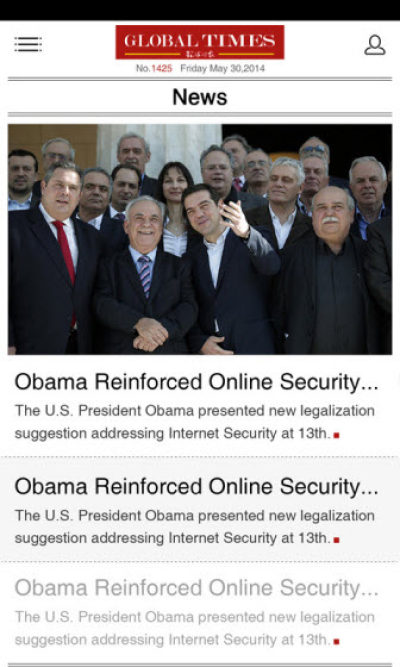This screenshot has height=667, width=400.
Task: Open first Obama Reinforced Online Security headline
Action: pyautogui.click(x=197, y=382)
